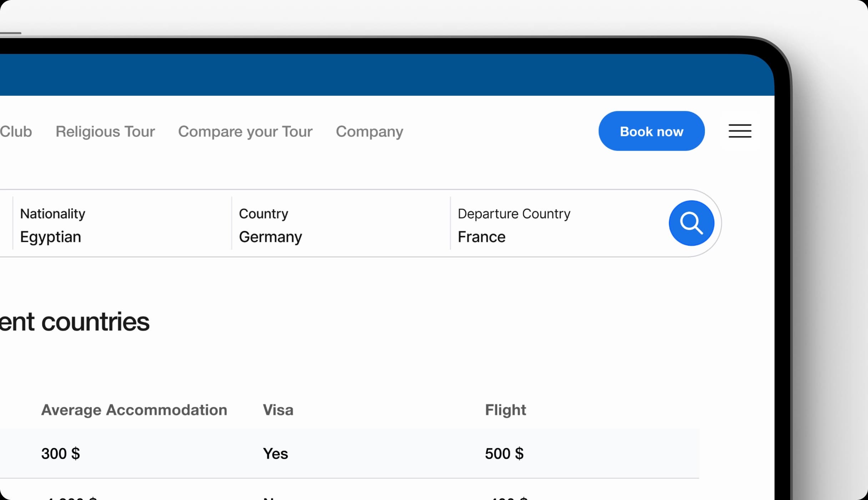Screen dimensions: 868x500
Task: Click the France departure value
Action: click(x=481, y=236)
